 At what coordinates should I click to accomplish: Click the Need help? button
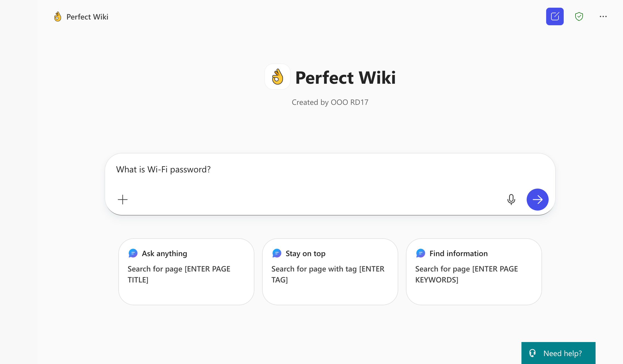coord(558,353)
